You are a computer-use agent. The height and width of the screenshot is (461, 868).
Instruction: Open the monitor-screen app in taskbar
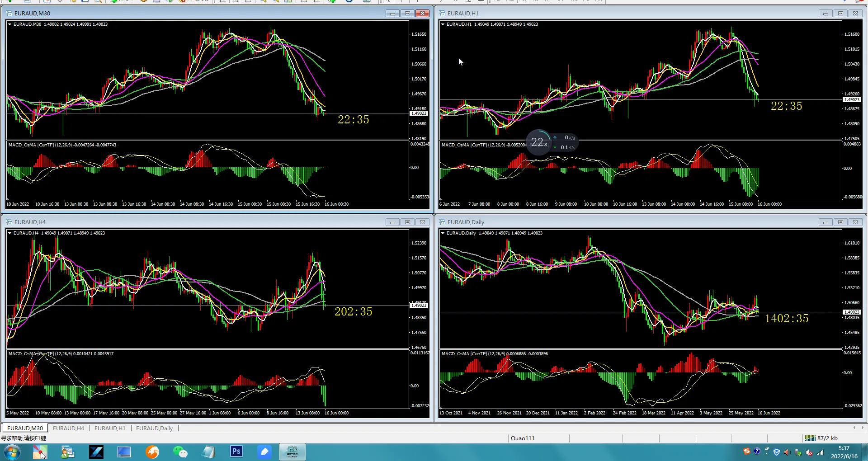[x=124, y=452]
